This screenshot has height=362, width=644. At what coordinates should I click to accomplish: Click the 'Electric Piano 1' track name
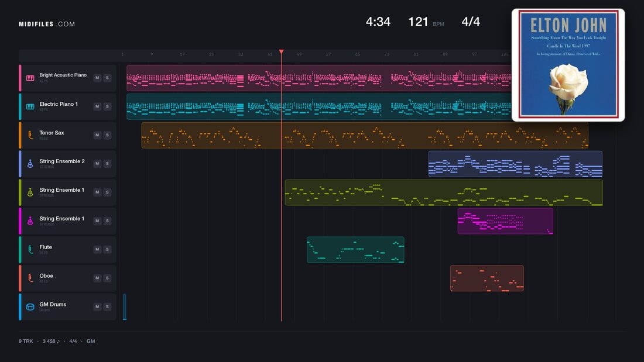[59, 104]
